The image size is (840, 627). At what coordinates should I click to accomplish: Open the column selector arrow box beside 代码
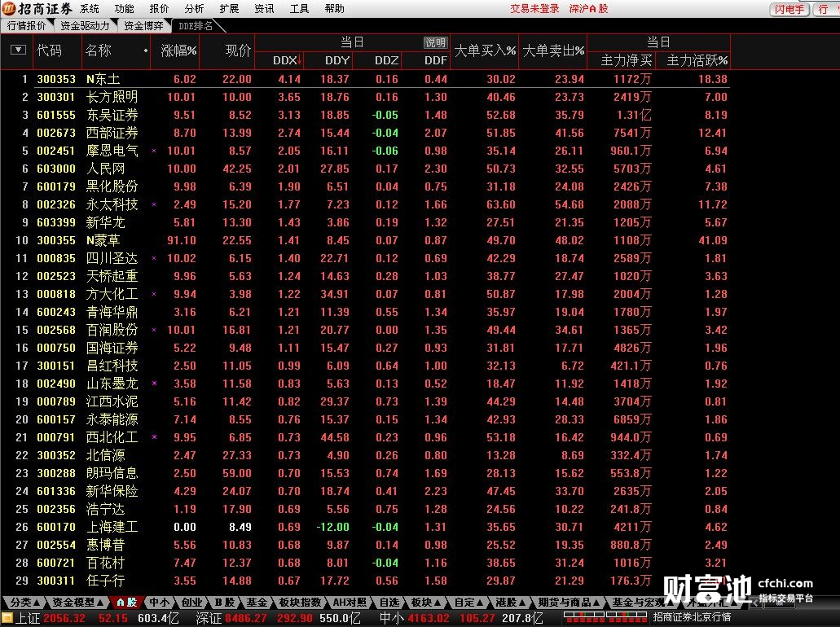[x=18, y=50]
